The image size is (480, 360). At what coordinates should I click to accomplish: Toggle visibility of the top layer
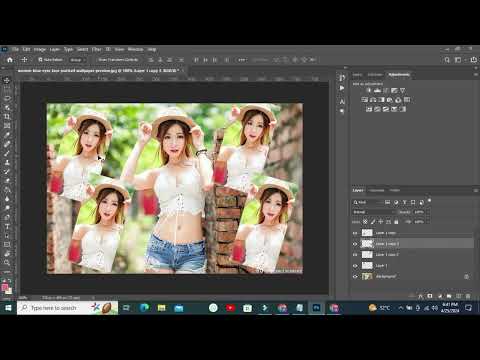pyautogui.click(x=355, y=233)
